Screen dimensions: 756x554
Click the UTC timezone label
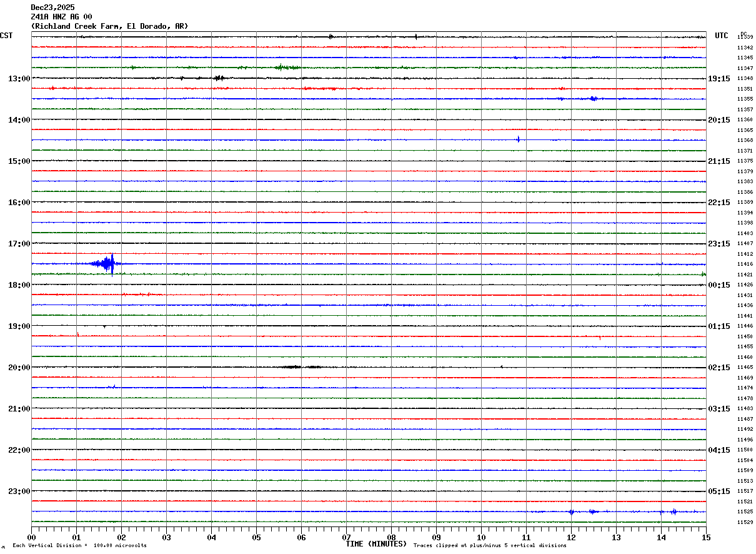pyautogui.click(x=722, y=36)
